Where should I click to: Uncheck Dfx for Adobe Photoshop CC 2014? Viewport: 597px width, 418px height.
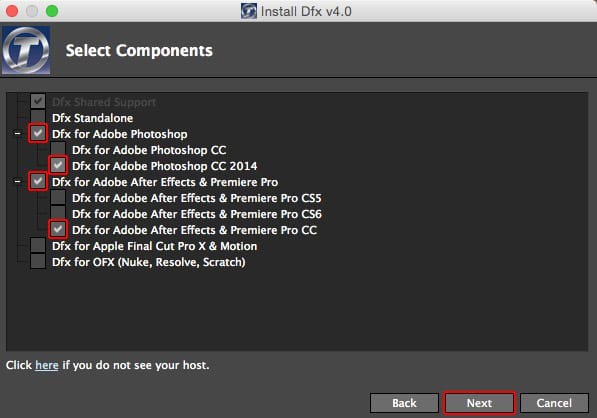point(58,165)
